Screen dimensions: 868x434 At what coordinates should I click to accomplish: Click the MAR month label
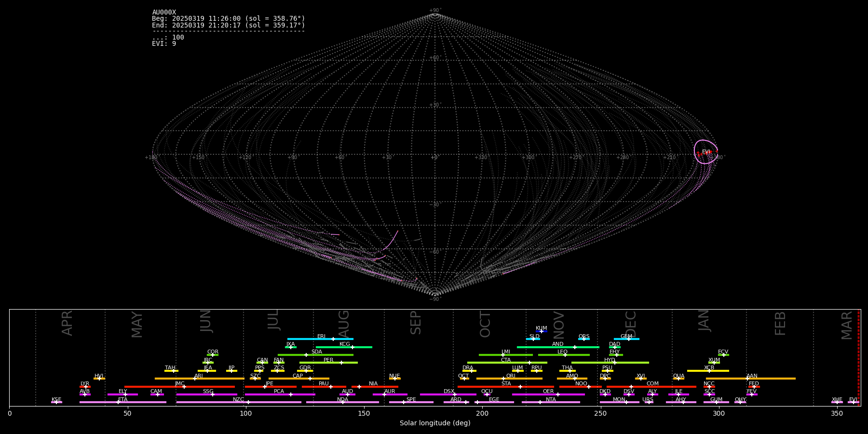tap(847, 325)
